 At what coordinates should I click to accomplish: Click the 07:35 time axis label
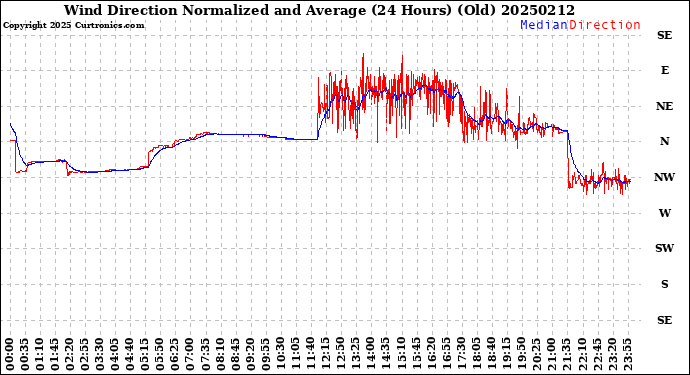click(206, 355)
